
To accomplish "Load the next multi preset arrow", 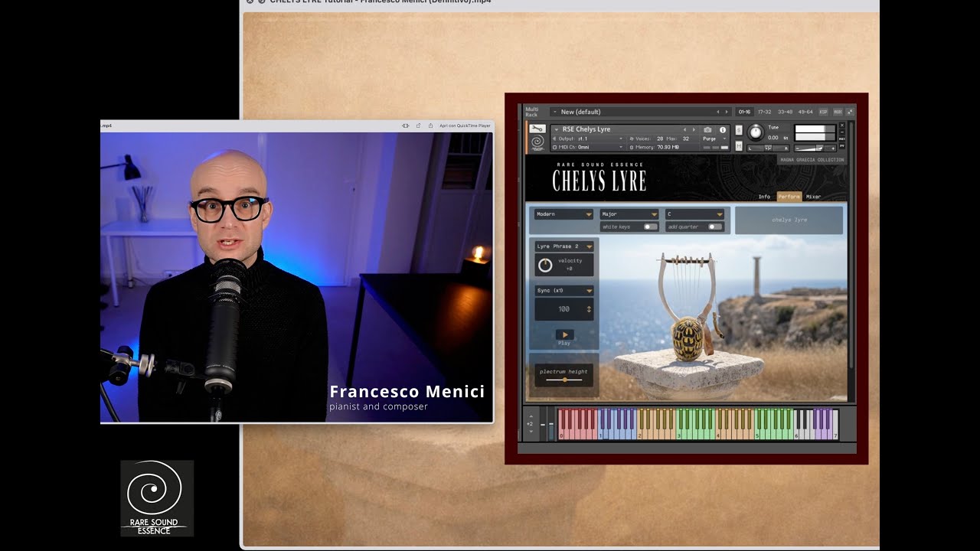I will [x=727, y=112].
